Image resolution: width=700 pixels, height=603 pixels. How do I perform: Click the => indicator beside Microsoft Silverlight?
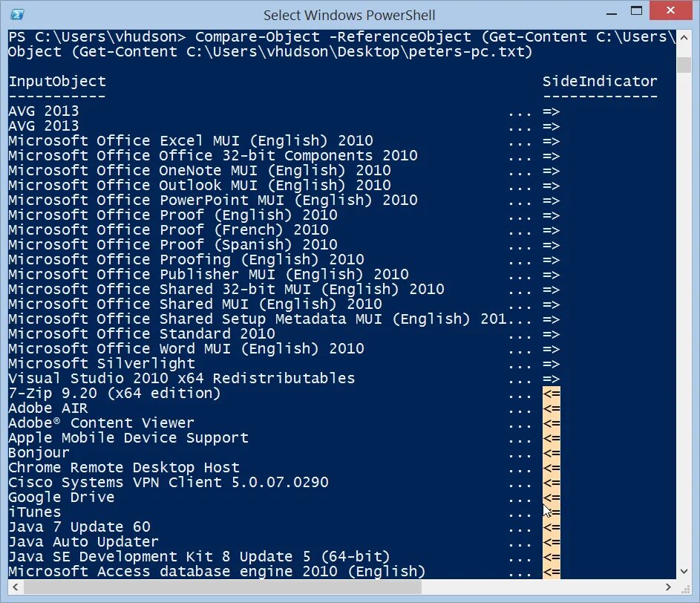click(552, 364)
